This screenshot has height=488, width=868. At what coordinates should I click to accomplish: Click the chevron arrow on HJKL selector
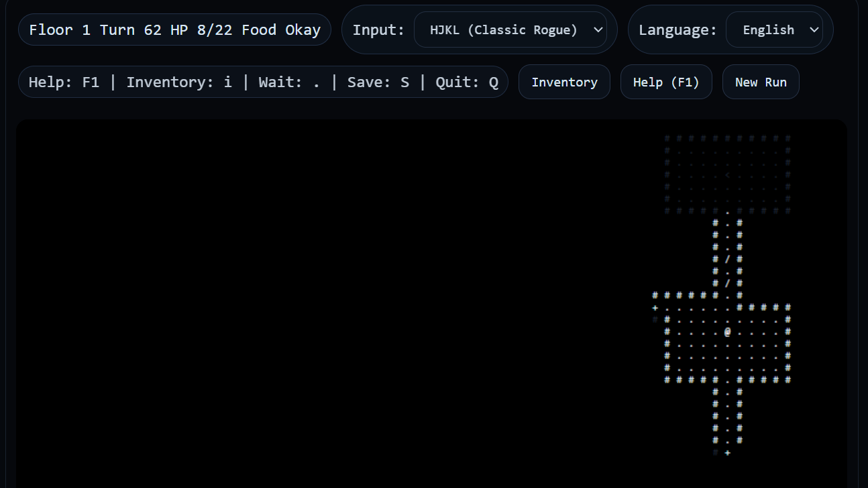598,30
